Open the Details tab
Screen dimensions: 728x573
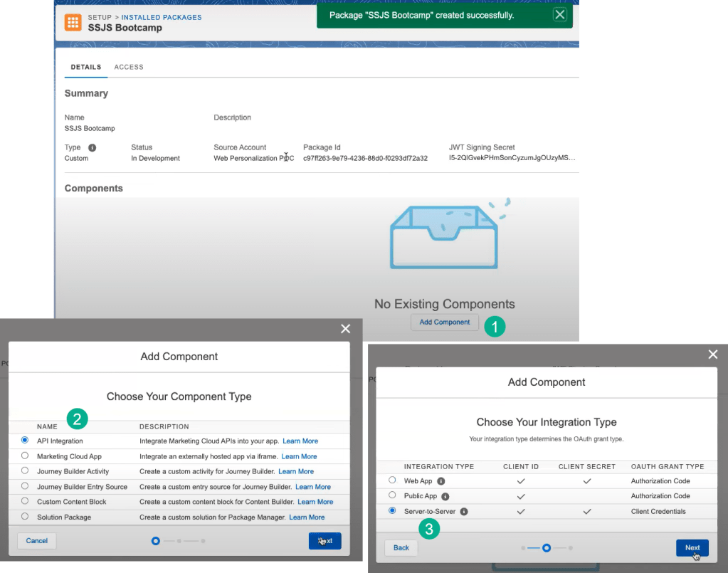pos(85,67)
